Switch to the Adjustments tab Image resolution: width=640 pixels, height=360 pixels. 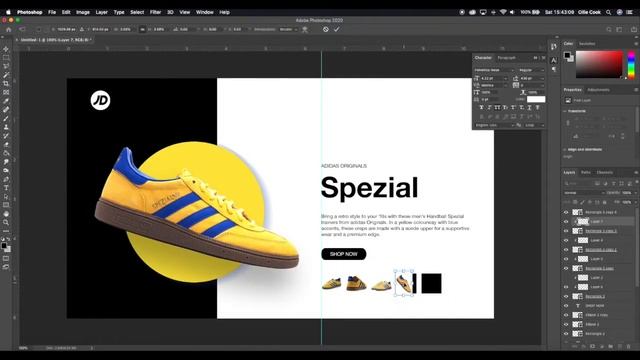pyautogui.click(x=598, y=90)
